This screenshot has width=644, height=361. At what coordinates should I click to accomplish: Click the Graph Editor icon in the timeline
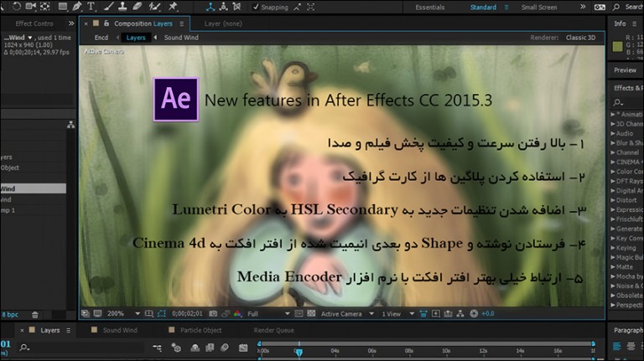click(x=243, y=348)
